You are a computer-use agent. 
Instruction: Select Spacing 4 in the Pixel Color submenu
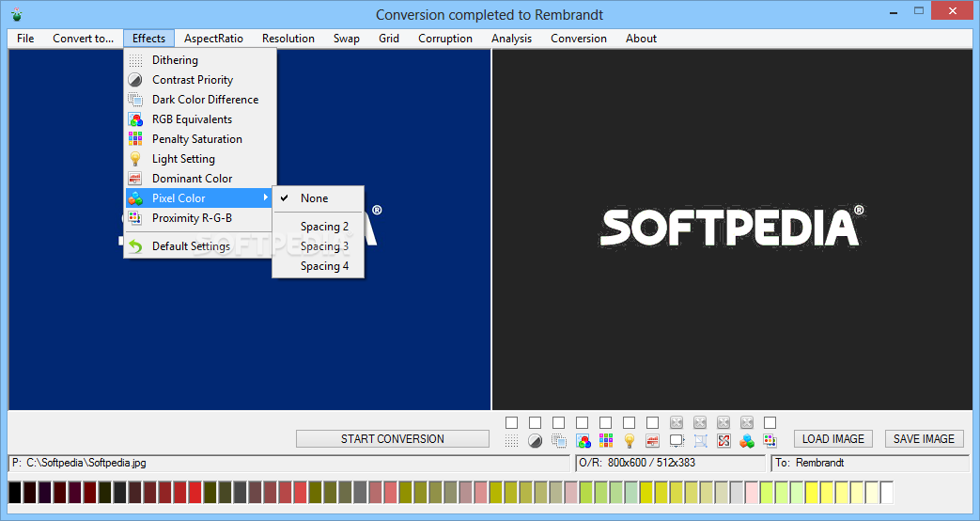319,266
